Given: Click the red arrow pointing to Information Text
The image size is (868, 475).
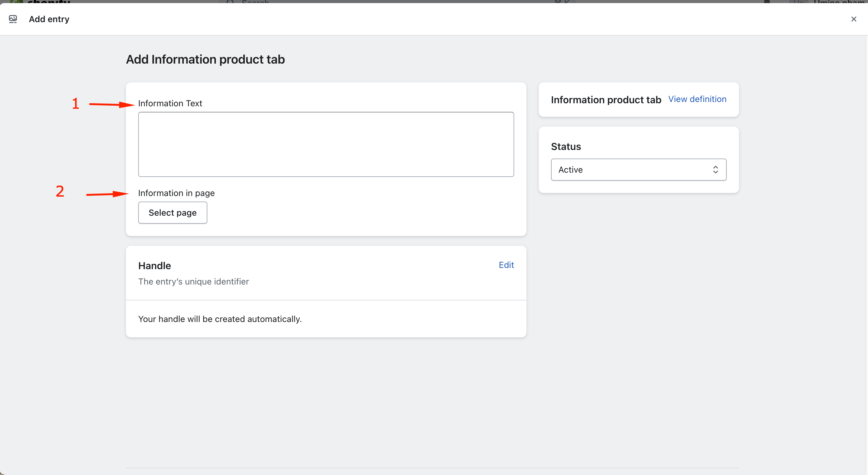Looking at the screenshot, I should pyautogui.click(x=111, y=104).
